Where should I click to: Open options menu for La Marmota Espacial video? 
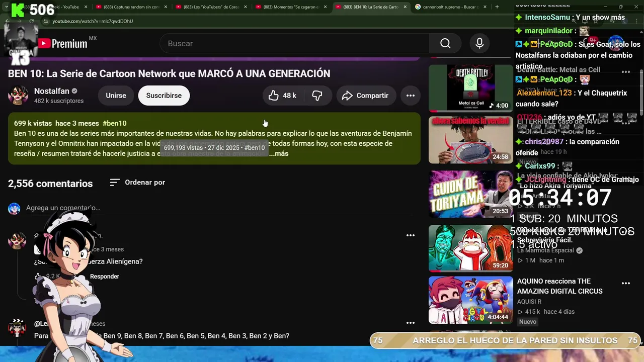pos(626,231)
